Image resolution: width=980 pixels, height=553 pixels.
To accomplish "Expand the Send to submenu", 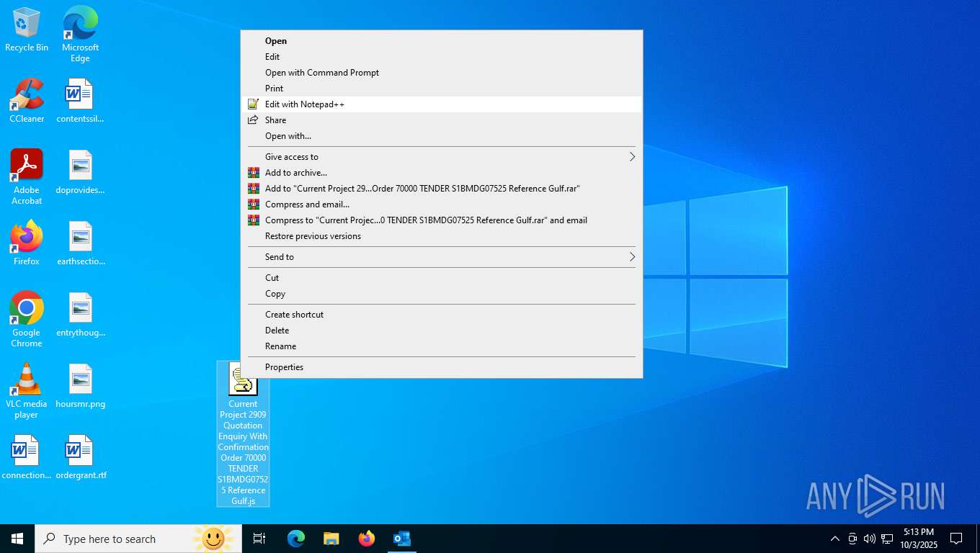I will pos(442,257).
